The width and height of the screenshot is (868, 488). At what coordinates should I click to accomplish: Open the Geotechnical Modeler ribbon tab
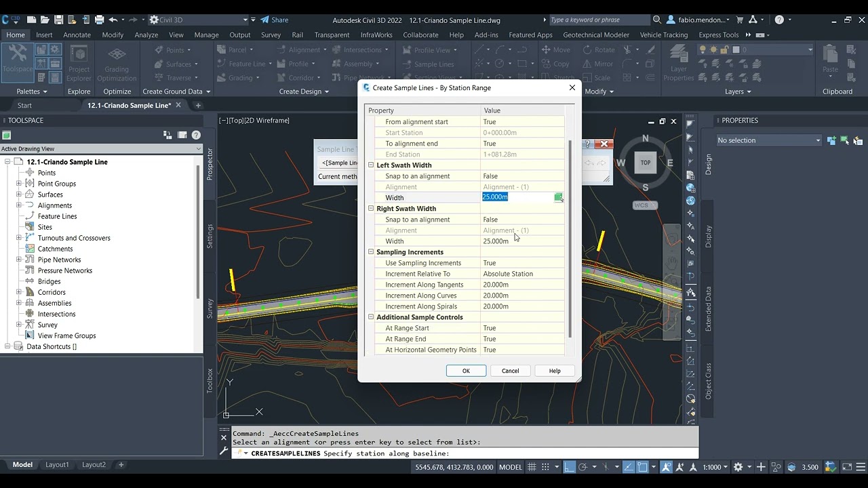[596, 35]
